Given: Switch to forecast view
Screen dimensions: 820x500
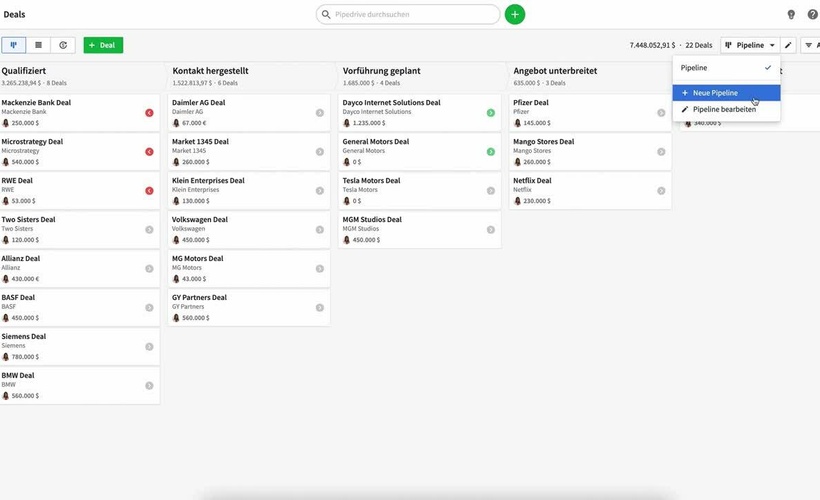Looking at the screenshot, I should pyautogui.click(x=63, y=45).
